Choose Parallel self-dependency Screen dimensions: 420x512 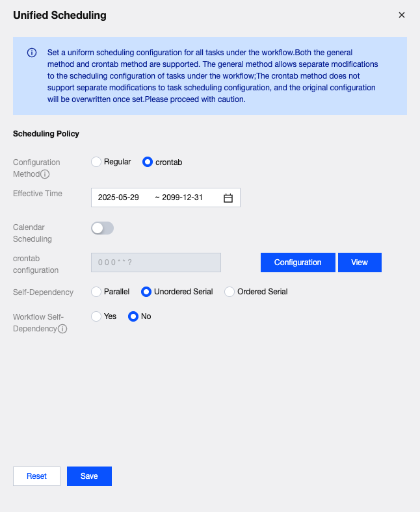96,292
